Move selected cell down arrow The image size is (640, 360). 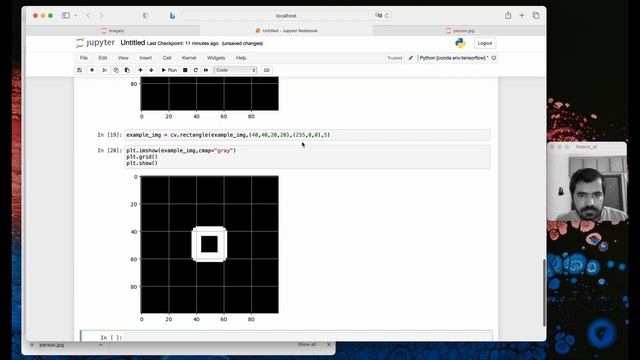[x=151, y=70]
